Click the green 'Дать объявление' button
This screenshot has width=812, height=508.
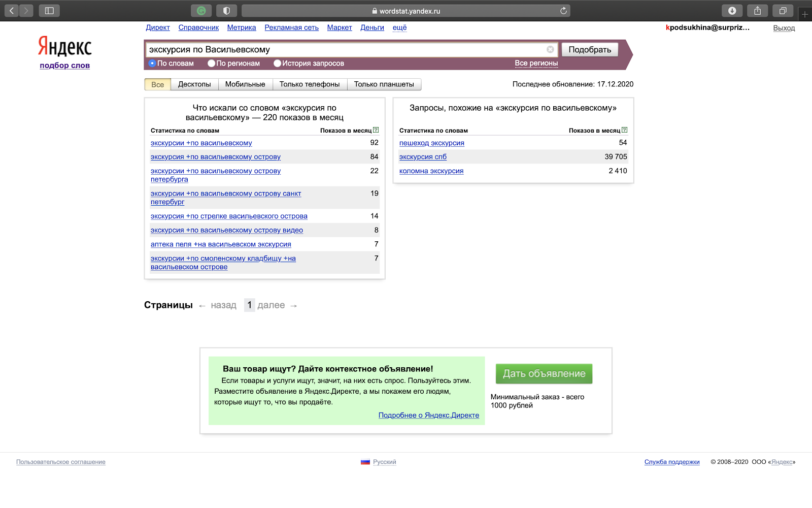point(544,373)
